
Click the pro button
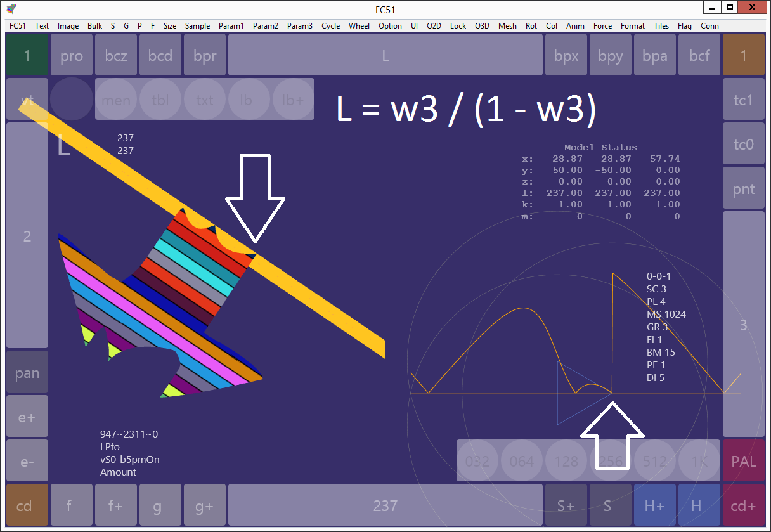click(x=72, y=55)
